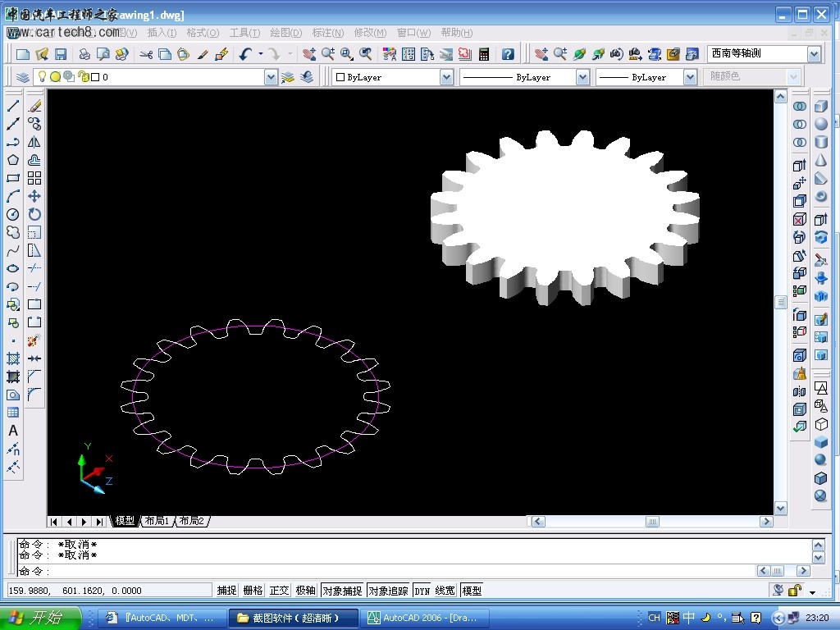
Task: Switch to 截图软件 taskbar window
Action: pyautogui.click(x=294, y=618)
